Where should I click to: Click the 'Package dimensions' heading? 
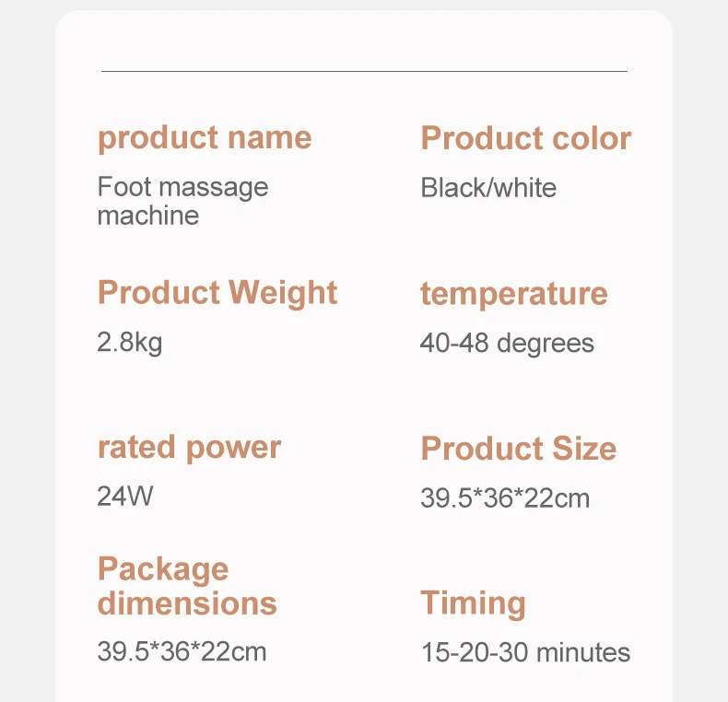coord(187,586)
